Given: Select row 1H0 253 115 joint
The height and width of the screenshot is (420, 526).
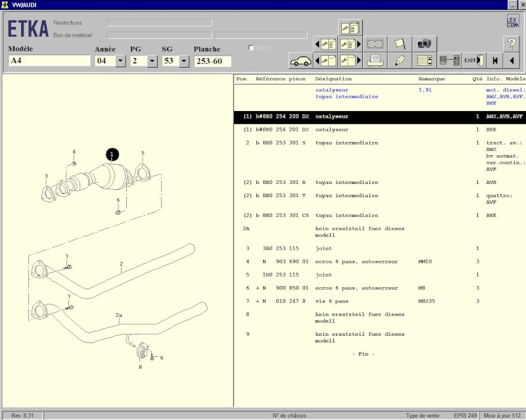Looking at the screenshot, I should click(380, 275).
